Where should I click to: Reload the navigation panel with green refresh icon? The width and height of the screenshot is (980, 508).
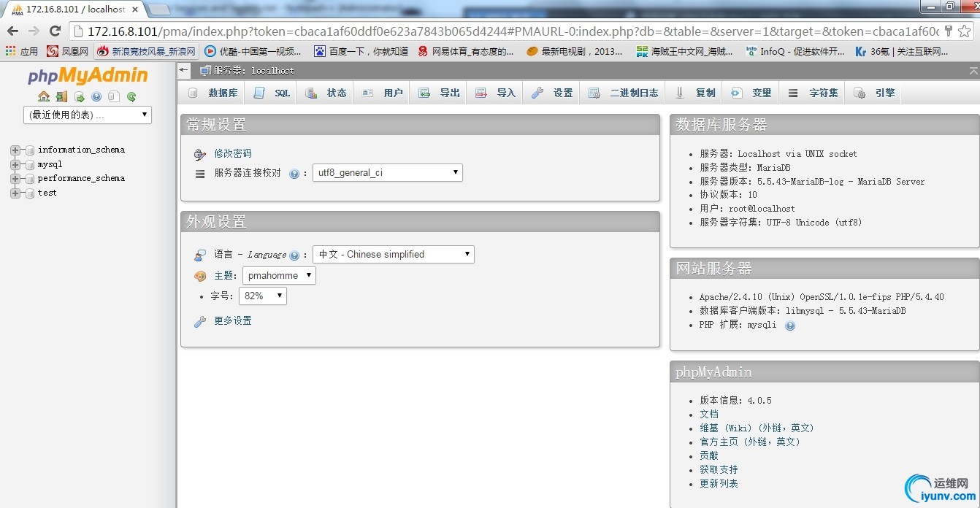131,96
